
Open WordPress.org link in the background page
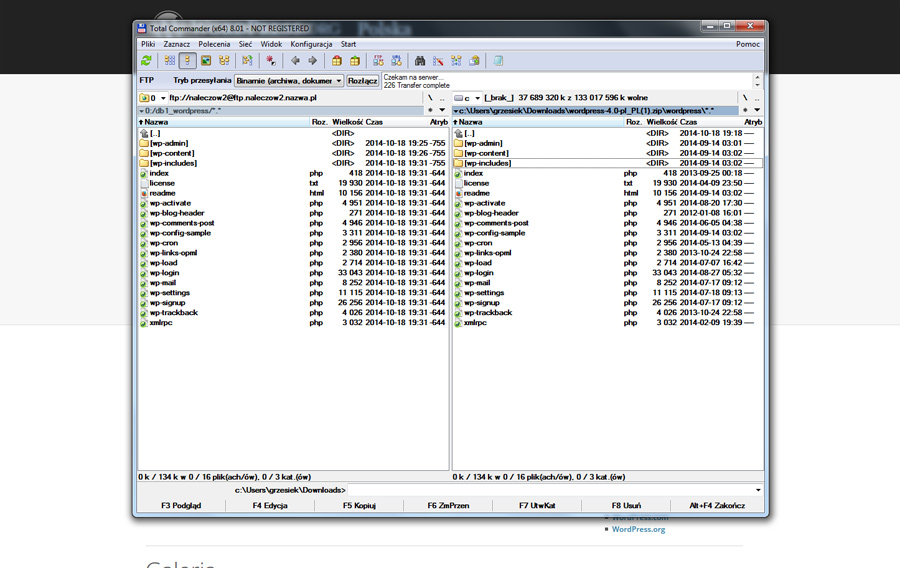[638, 530]
